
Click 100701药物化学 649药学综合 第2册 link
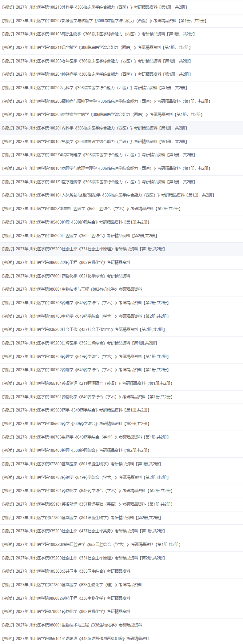pos(87,491)
